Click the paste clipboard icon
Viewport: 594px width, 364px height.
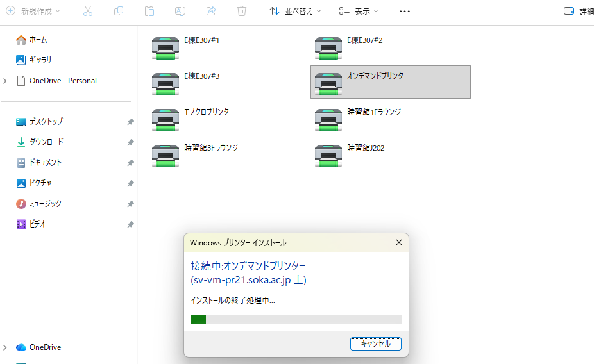click(x=149, y=11)
